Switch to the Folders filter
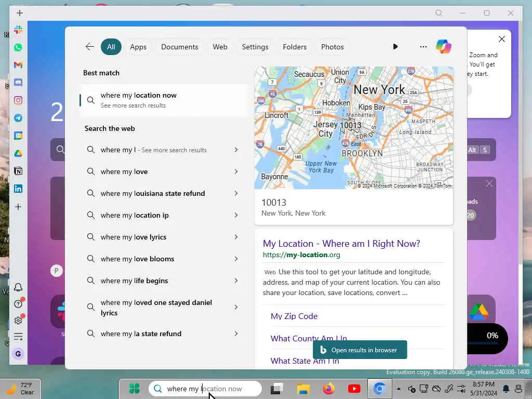The height and width of the screenshot is (399, 532). (295, 47)
